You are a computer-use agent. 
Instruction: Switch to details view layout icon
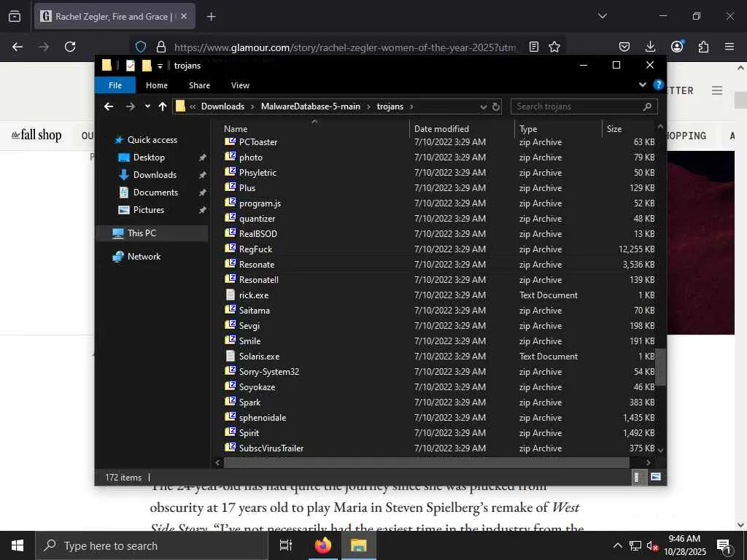click(638, 477)
